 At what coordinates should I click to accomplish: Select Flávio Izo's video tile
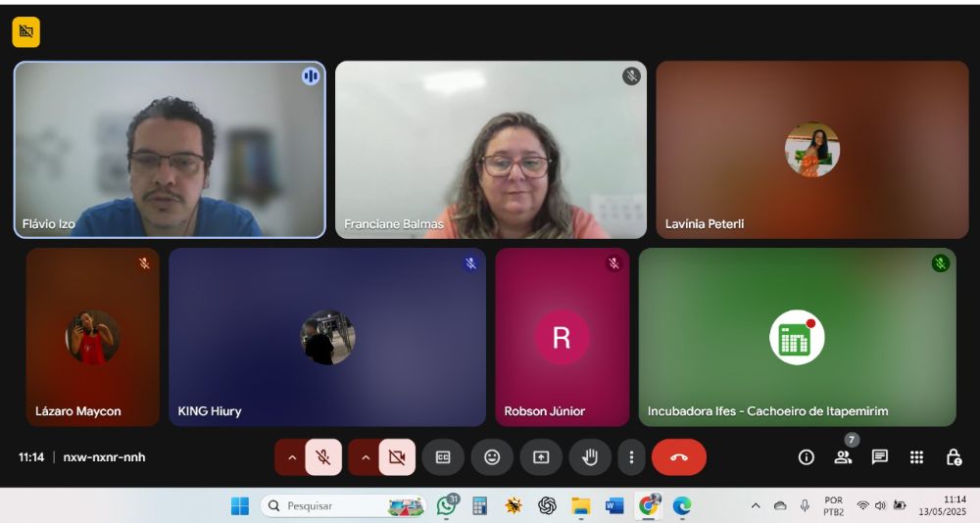pyautogui.click(x=170, y=150)
